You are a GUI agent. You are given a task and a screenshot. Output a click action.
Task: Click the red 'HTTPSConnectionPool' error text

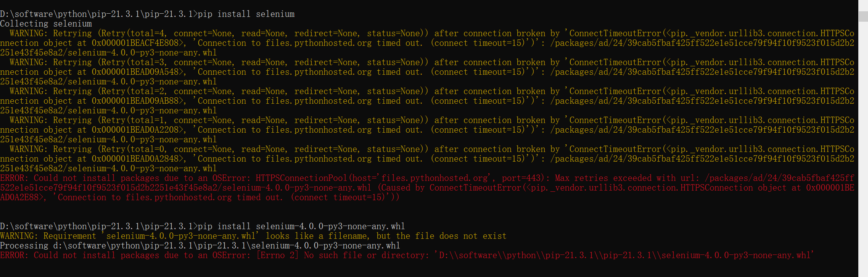click(x=301, y=178)
